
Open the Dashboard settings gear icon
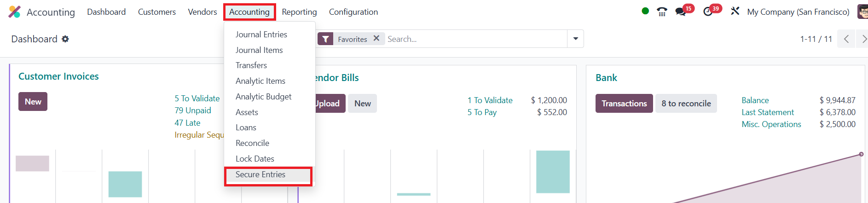[65, 39]
